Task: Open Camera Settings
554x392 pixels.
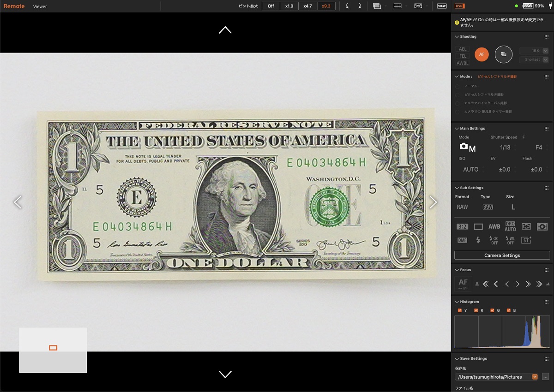Action: pyautogui.click(x=502, y=255)
